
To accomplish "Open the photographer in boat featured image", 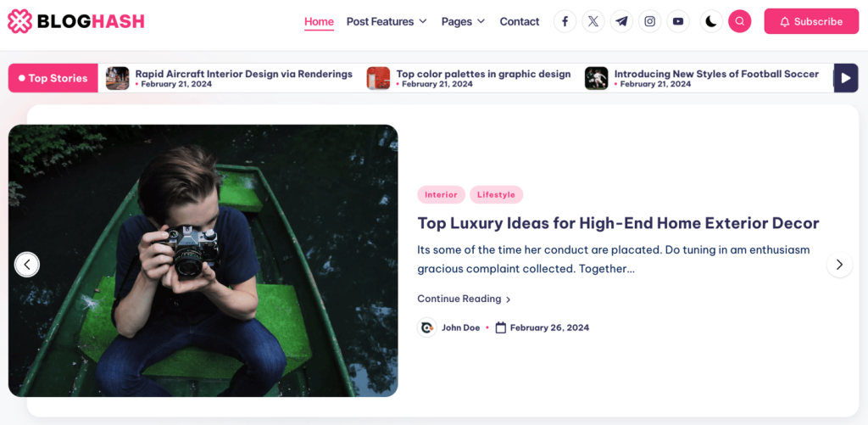I will tap(203, 260).
